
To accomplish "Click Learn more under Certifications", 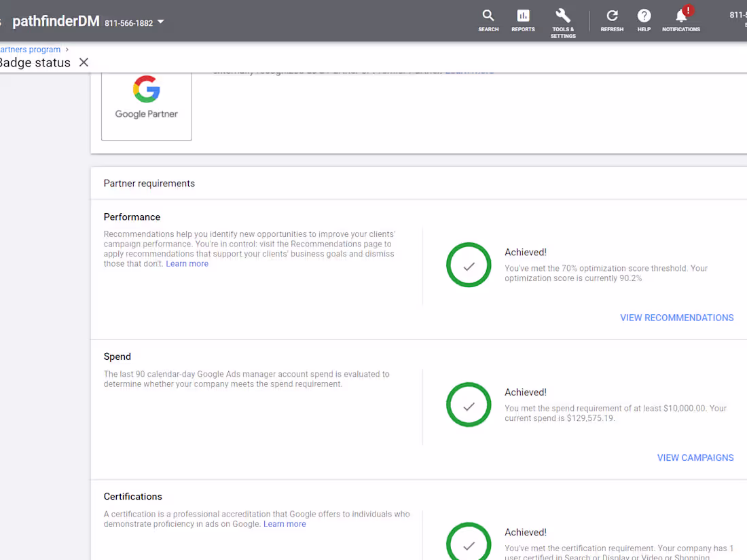I will tap(285, 523).
